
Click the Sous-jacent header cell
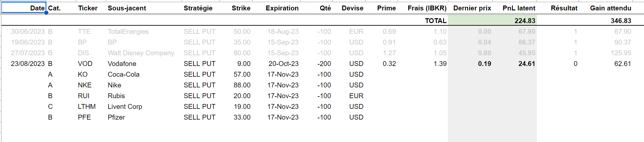click(x=127, y=8)
